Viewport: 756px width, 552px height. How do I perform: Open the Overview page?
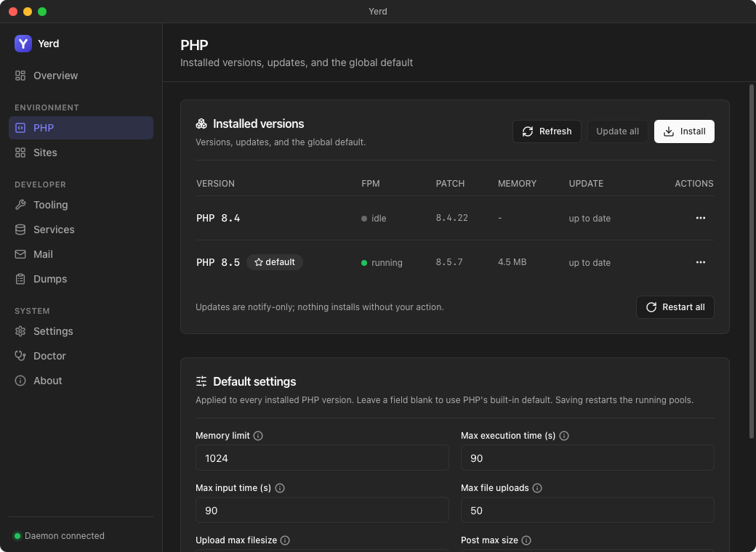click(81, 76)
